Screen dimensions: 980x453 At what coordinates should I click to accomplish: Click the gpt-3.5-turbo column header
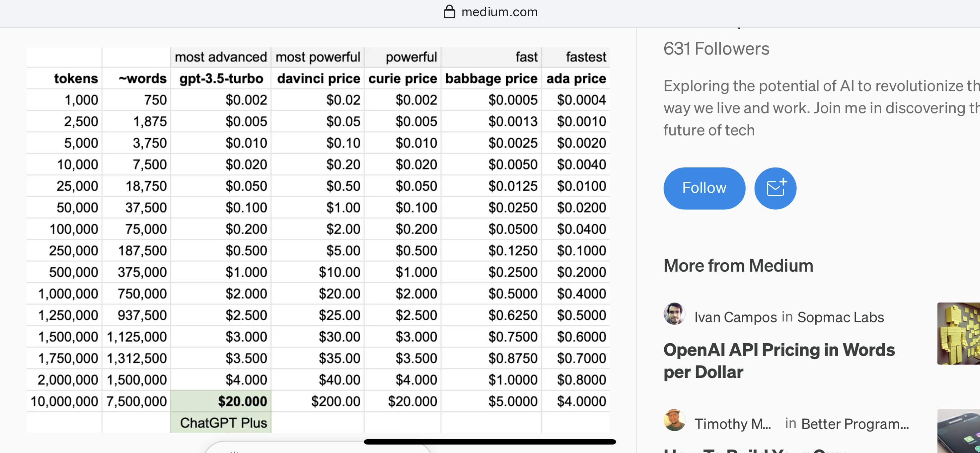(221, 78)
